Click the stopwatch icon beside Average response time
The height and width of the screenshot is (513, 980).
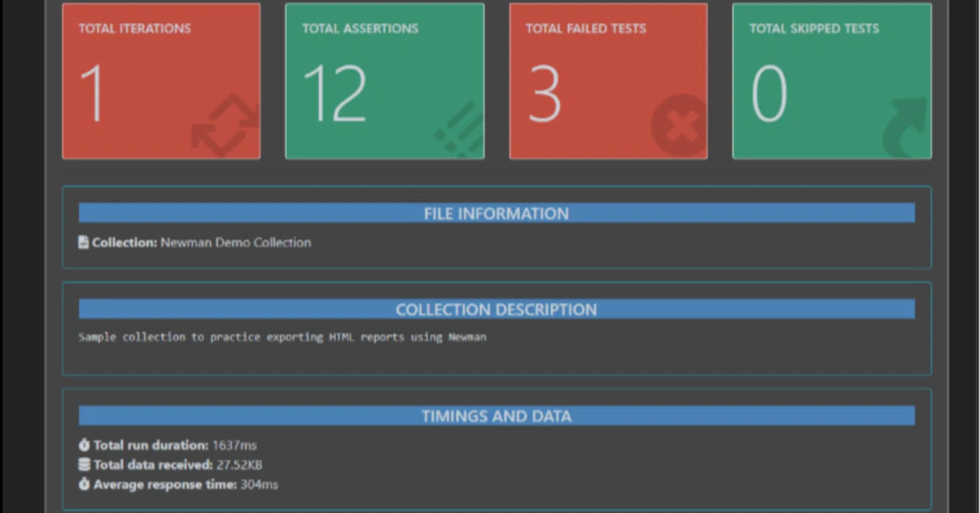pyautogui.click(x=84, y=485)
